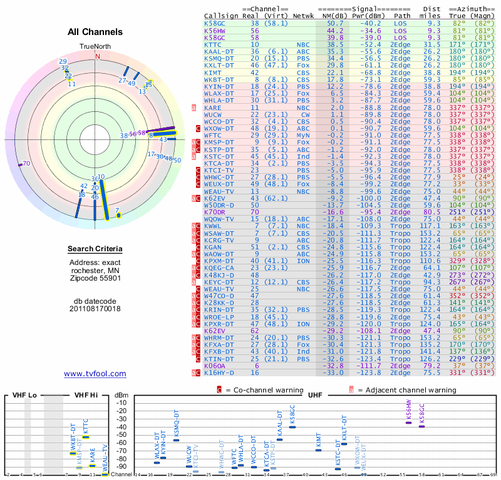Viewport: 501px width, 480px height.
Task: Click the KTTC marker in VHF Hi chart
Action: pyautogui.click(x=86, y=437)
